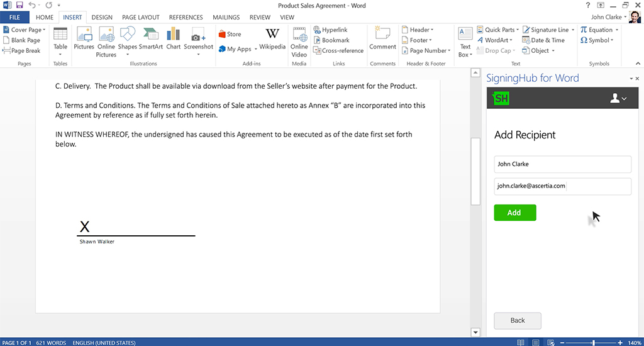Image resolution: width=644 pixels, height=346 pixels.
Task: Insert a SmartArt graphic
Action: pyautogui.click(x=151, y=38)
